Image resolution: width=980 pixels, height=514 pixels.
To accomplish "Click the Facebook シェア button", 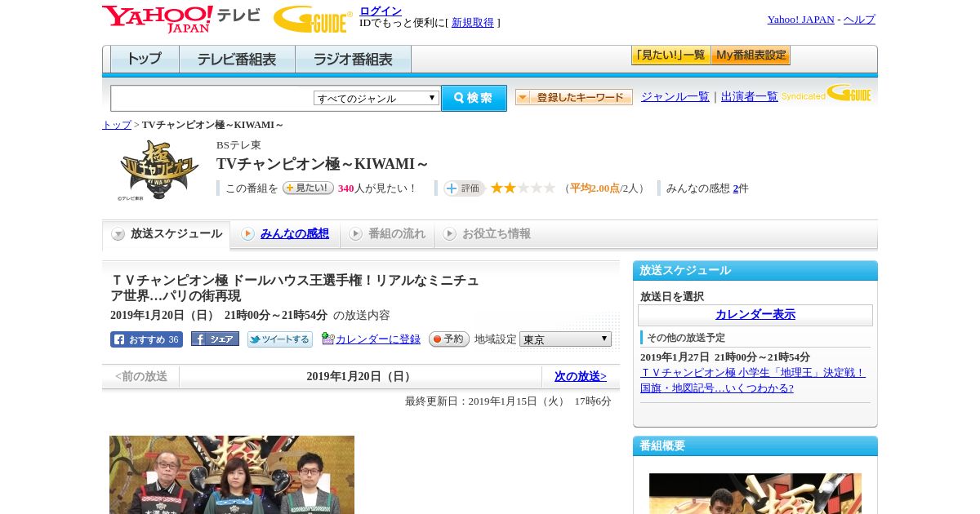I will (215, 339).
